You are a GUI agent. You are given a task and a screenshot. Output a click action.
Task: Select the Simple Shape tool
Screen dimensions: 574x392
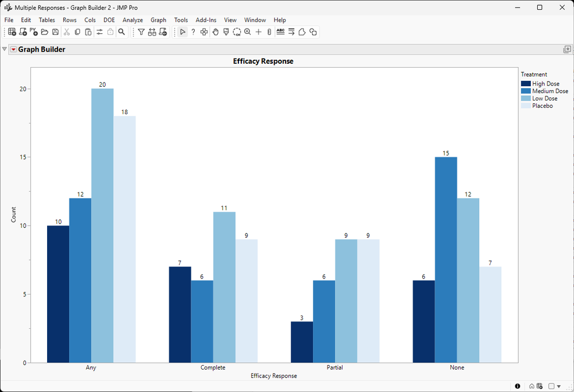click(313, 32)
